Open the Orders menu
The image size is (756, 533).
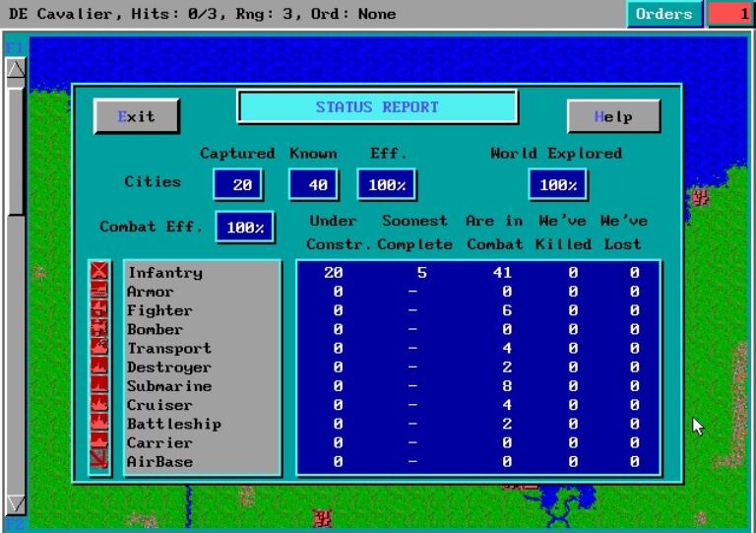(x=664, y=14)
